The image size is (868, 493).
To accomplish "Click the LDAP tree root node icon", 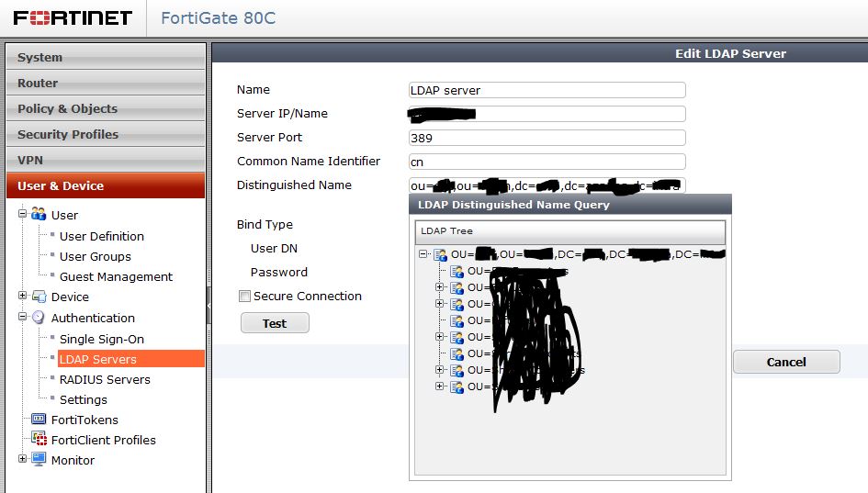I will click(x=441, y=254).
